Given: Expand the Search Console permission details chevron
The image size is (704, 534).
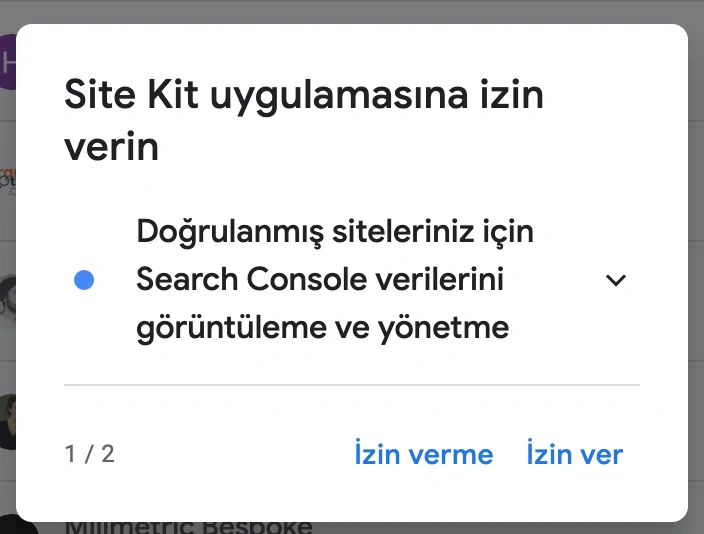Looking at the screenshot, I should point(616,281).
